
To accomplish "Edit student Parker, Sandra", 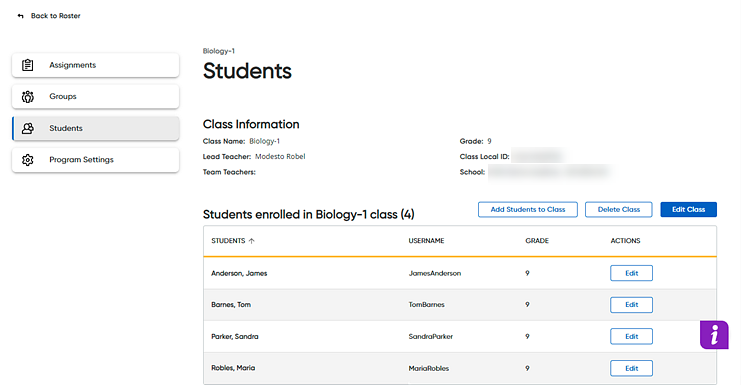I will pos(631,336).
